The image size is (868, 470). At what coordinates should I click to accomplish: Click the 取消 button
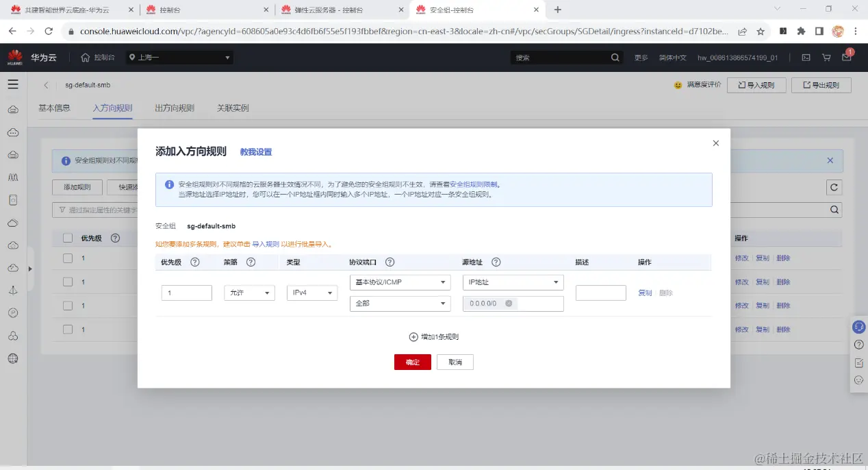455,362
